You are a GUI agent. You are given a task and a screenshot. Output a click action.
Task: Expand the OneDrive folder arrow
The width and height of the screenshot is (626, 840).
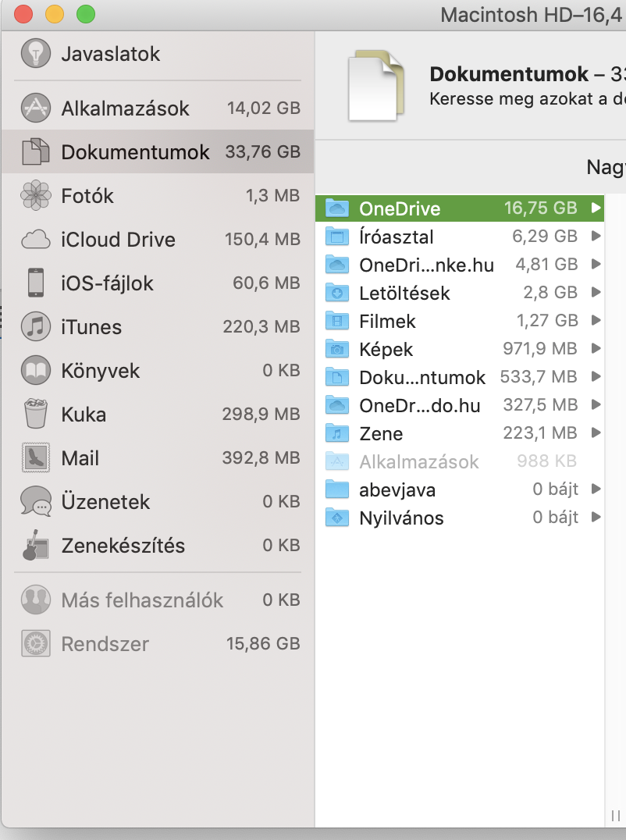[x=596, y=208]
